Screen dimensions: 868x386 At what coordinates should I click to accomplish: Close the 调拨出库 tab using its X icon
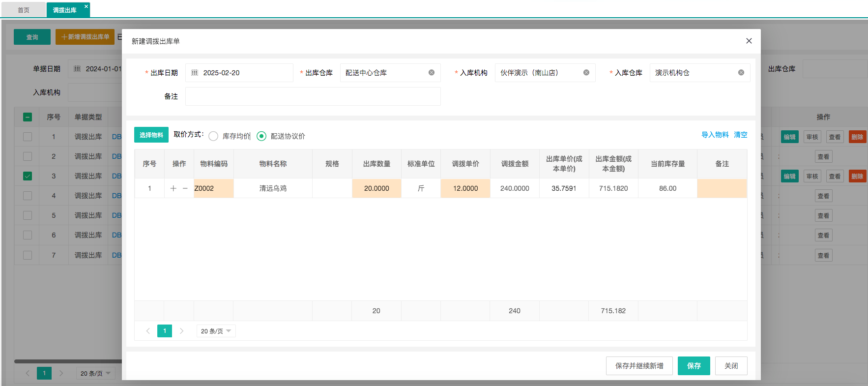coord(86,6)
